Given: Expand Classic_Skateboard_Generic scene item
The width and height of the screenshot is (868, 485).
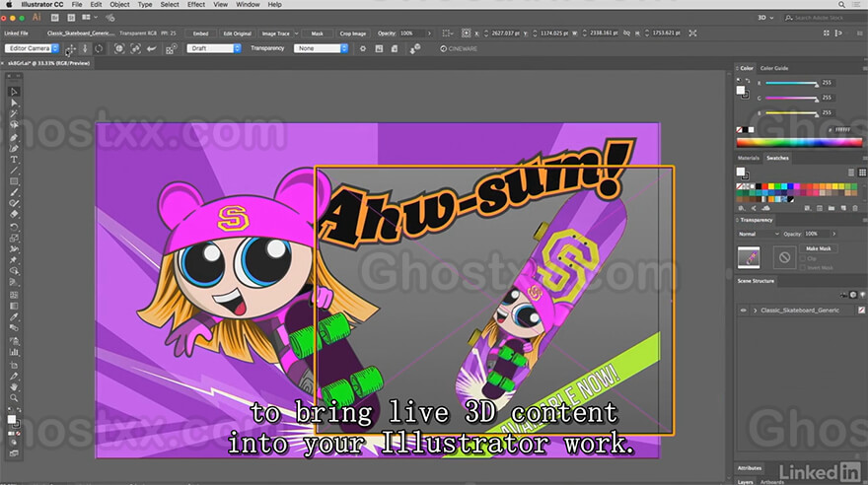Looking at the screenshot, I should pos(756,311).
